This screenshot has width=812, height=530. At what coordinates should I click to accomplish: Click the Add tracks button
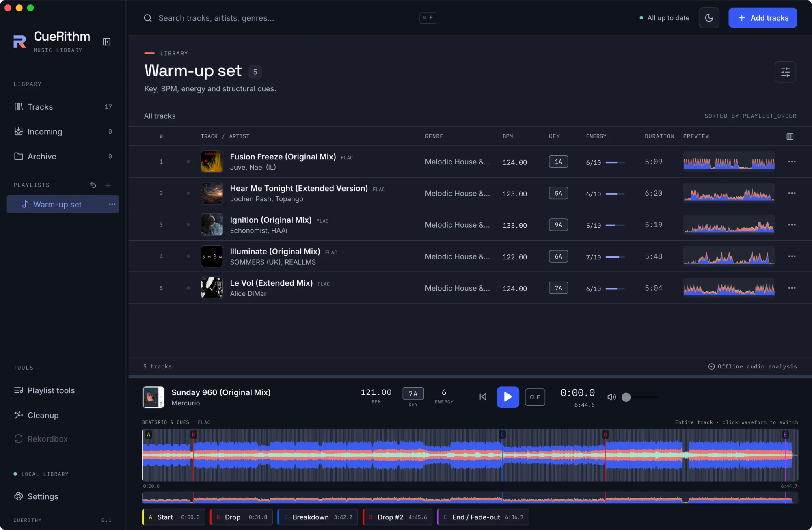coord(762,18)
